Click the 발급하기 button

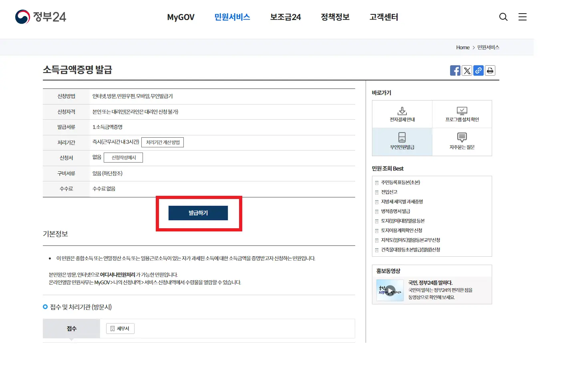(x=198, y=213)
